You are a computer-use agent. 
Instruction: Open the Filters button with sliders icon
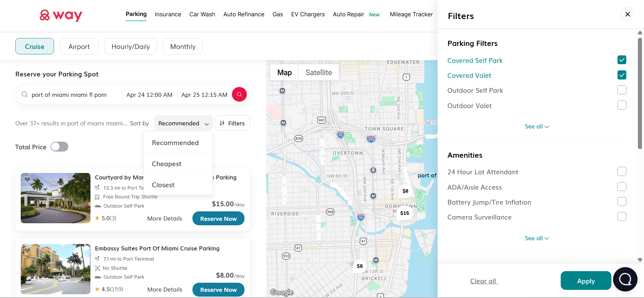coord(232,123)
